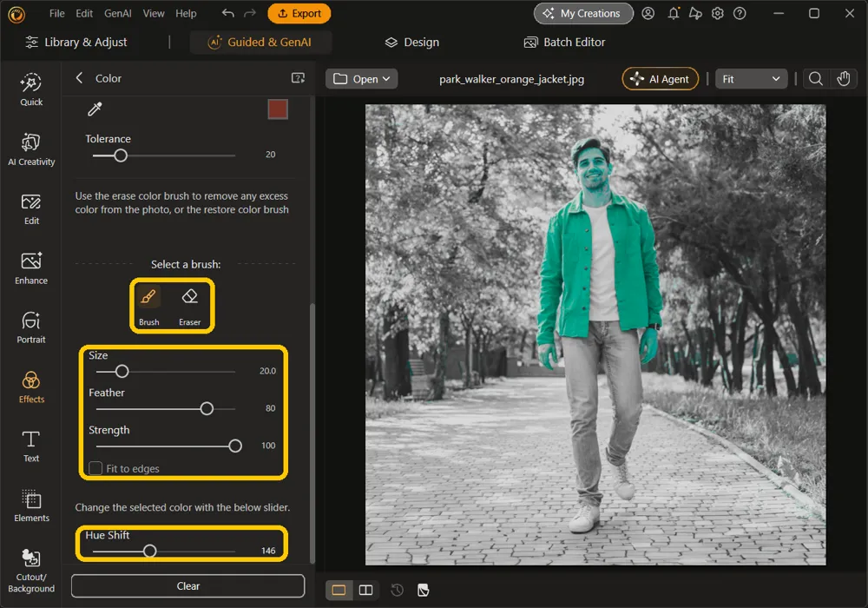Viewport: 868px width, 608px height.
Task: Click the Clear button
Action: coord(187,585)
